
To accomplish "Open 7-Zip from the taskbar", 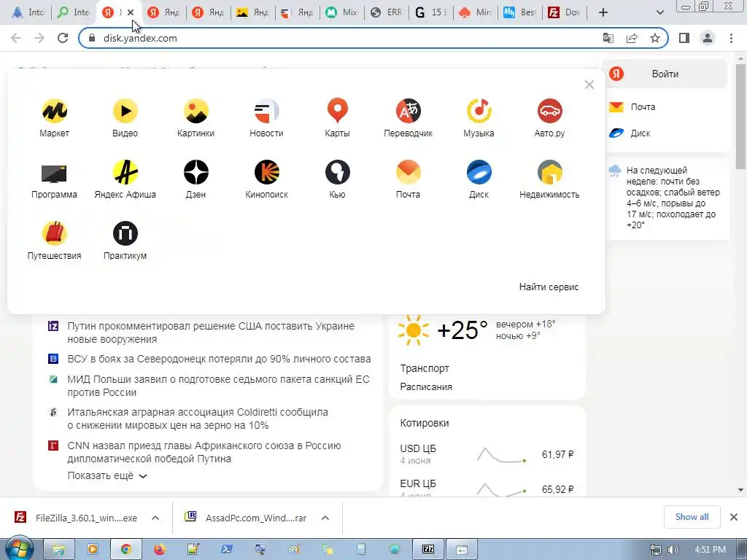I will [x=427, y=550].
